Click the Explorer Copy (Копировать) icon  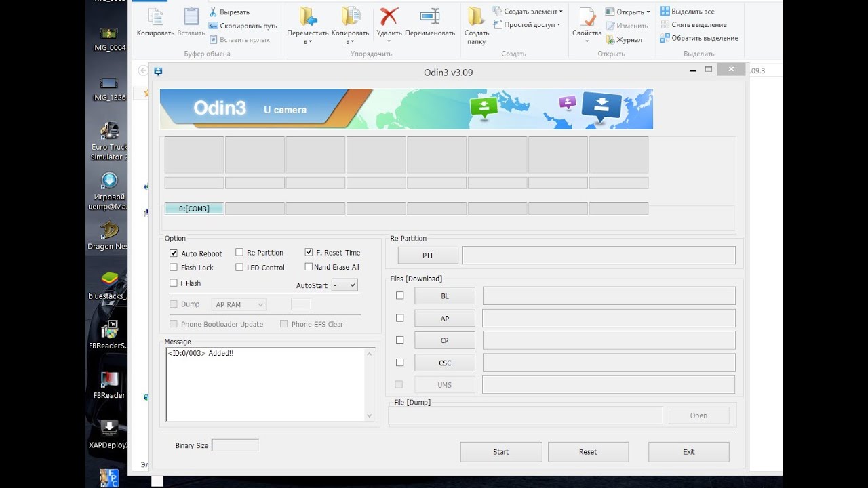click(x=155, y=18)
